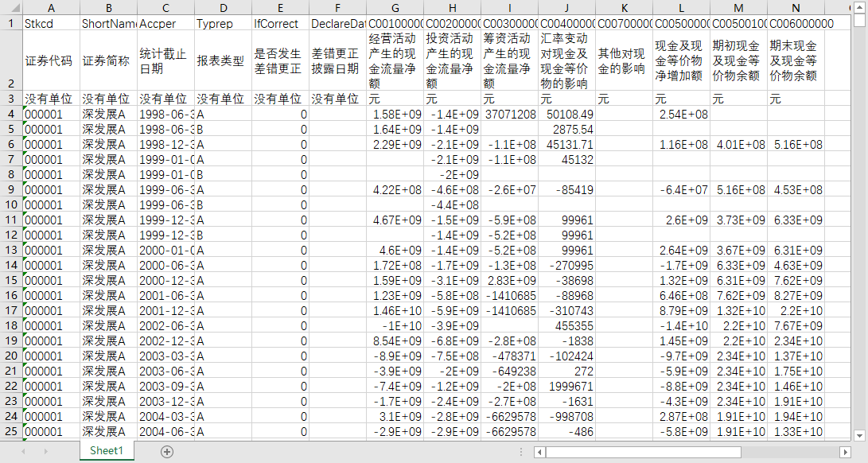Select cell with value 37071208
The width and height of the screenshot is (868, 463).
509,114
